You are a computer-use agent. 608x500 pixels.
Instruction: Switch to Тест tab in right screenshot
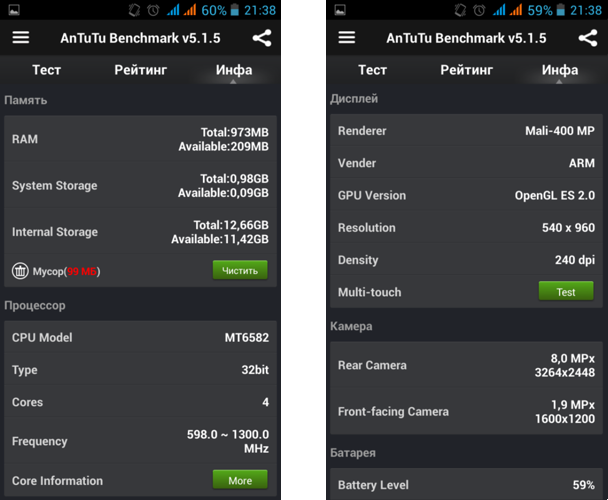(373, 70)
